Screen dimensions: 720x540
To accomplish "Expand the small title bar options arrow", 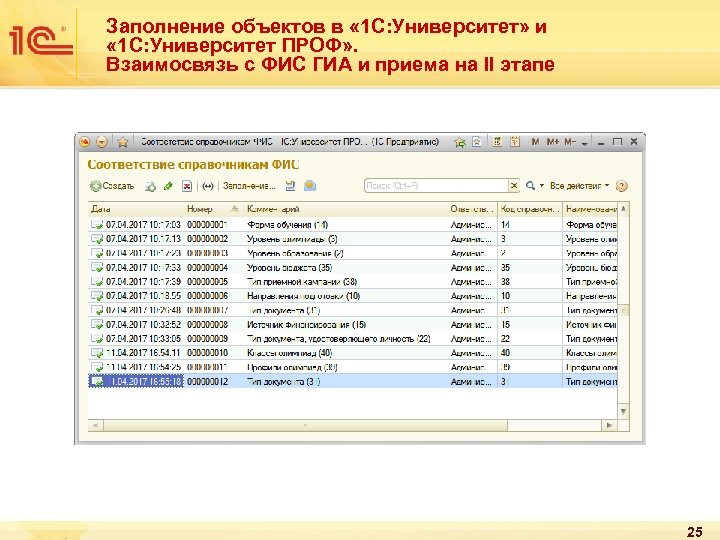I will click(585, 143).
